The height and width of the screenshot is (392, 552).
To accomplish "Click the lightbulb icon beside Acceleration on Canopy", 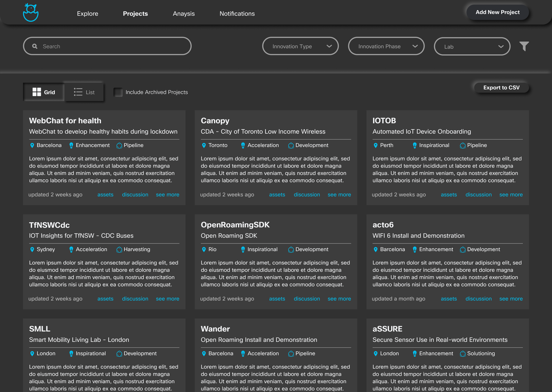I will pyautogui.click(x=243, y=145).
